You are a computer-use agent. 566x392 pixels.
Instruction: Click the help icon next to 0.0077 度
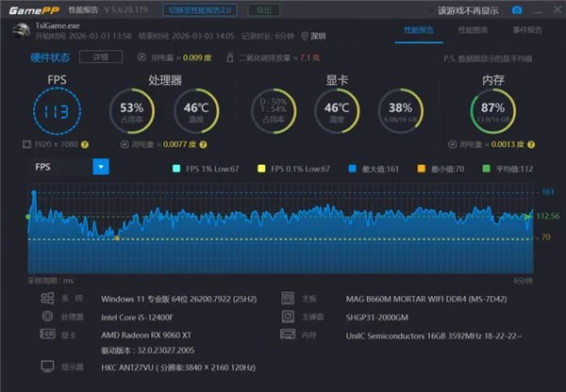click(203, 144)
